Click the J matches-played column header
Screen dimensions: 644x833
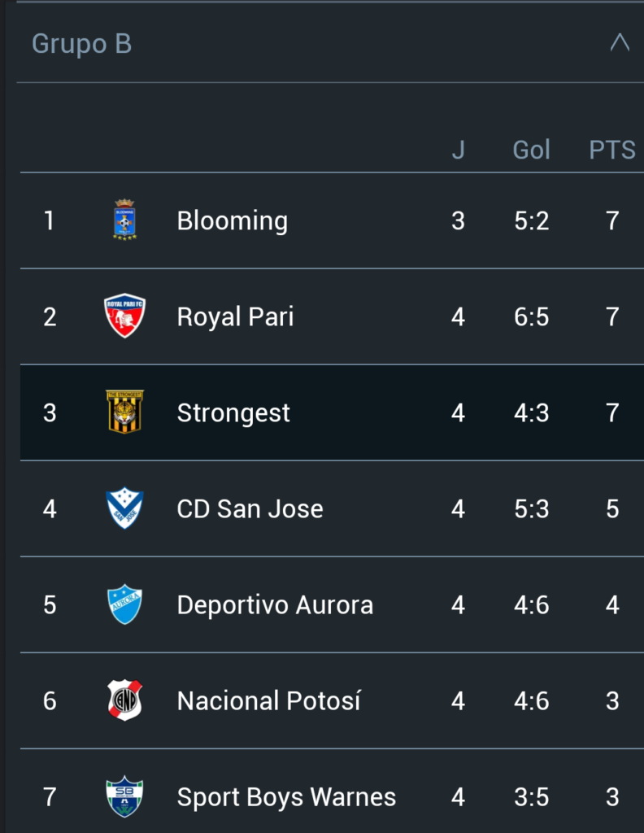[458, 150]
